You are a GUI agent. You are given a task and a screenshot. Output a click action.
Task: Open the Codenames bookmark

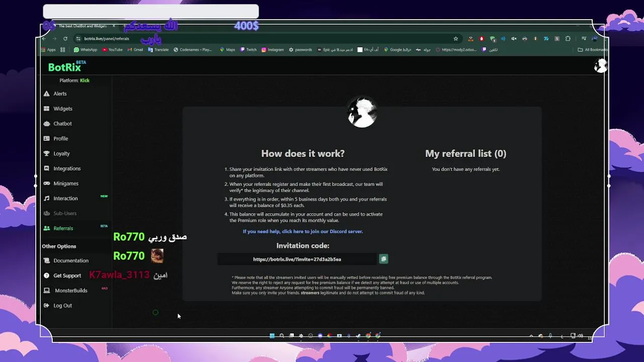193,50
